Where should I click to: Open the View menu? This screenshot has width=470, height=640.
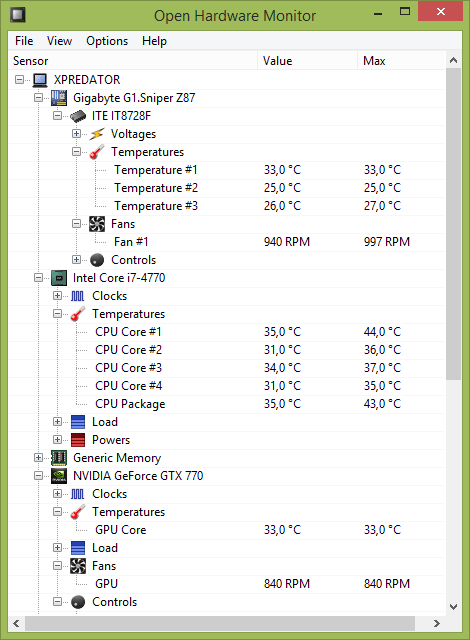pos(60,41)
